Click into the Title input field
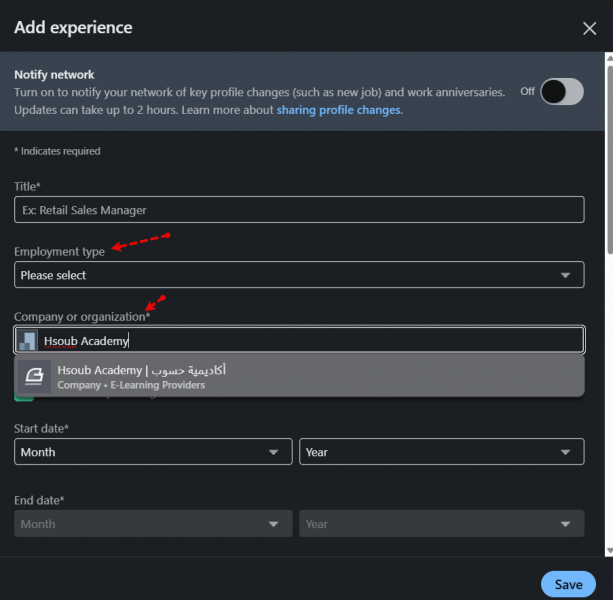 [299, 210]
